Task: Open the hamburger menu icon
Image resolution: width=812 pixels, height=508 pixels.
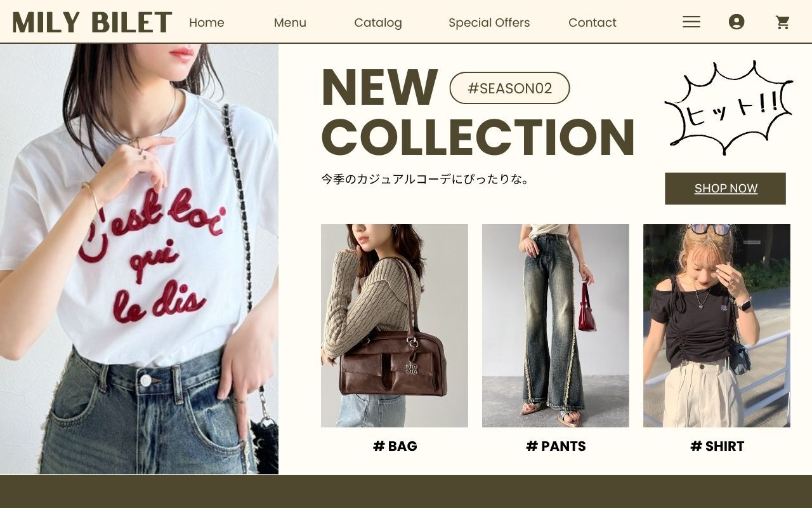Action: (x=691, y=22)
